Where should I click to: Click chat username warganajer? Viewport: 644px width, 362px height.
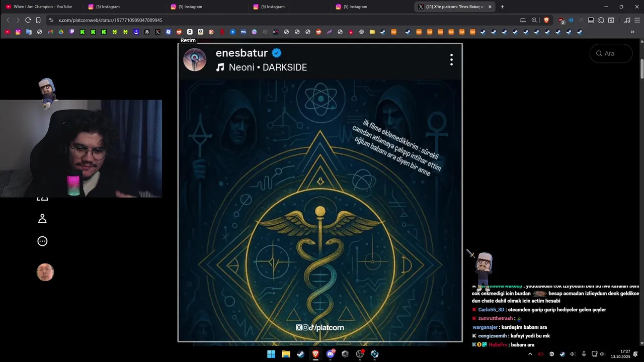[x=485, y=327]
